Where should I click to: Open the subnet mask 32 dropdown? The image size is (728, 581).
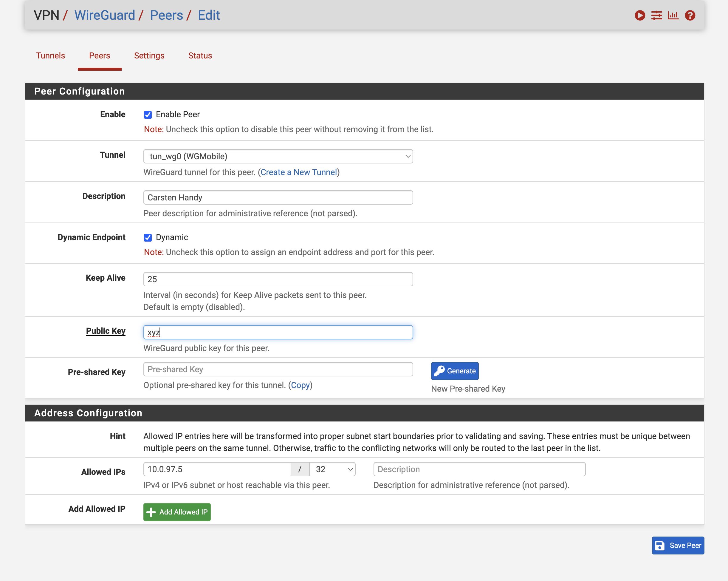333,469
